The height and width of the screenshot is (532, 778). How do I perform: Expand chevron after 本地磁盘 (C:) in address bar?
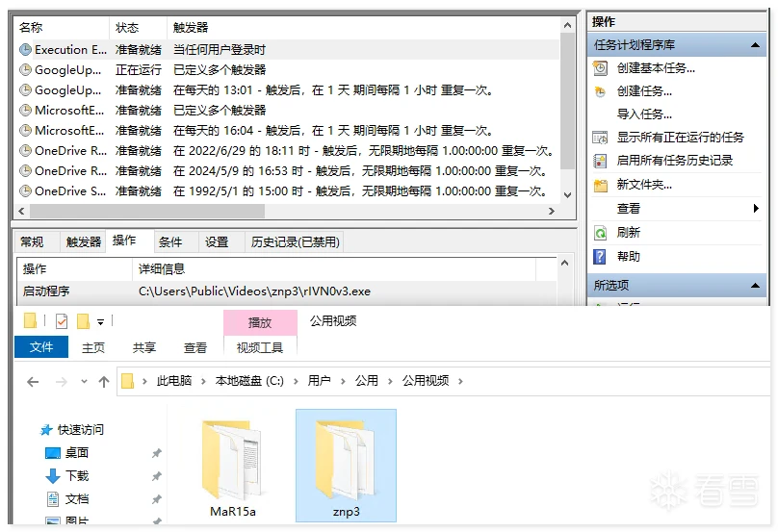[296, 381]
